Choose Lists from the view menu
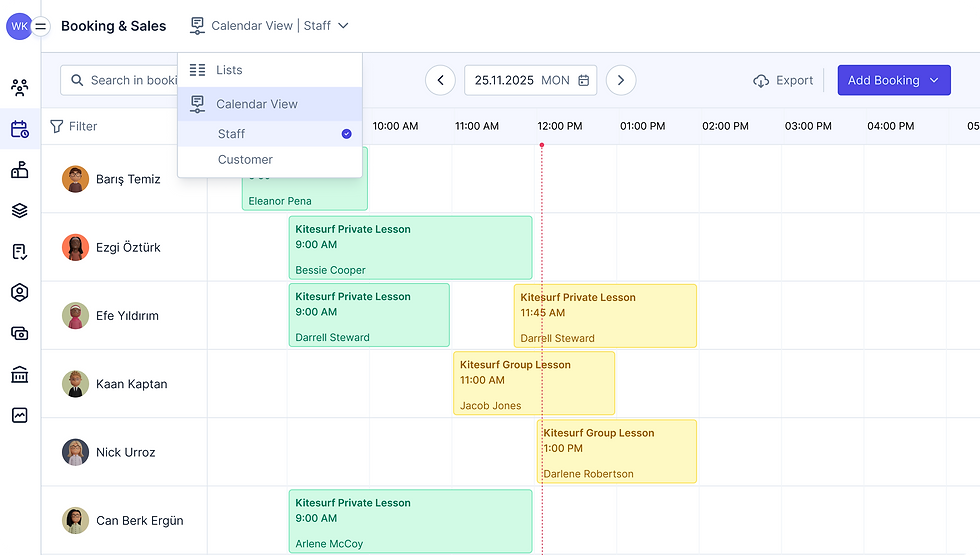The image size is (980, 555). click(229, 70)
